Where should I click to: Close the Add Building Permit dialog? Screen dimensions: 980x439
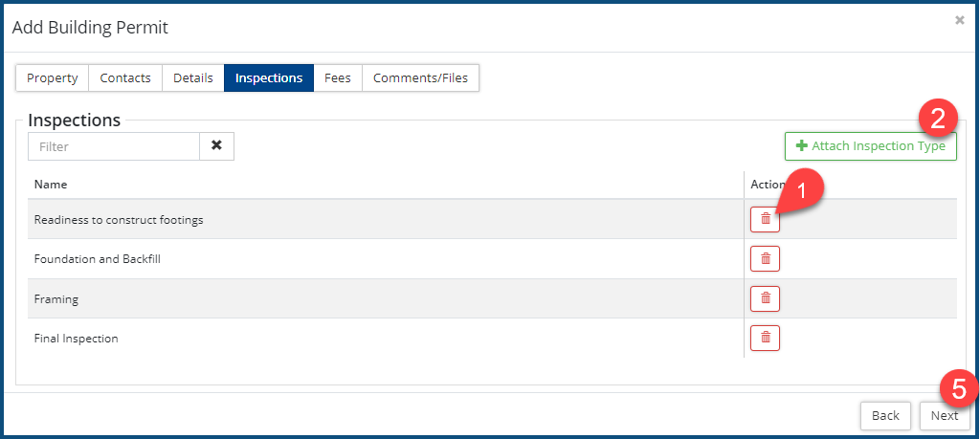(959, 20)
